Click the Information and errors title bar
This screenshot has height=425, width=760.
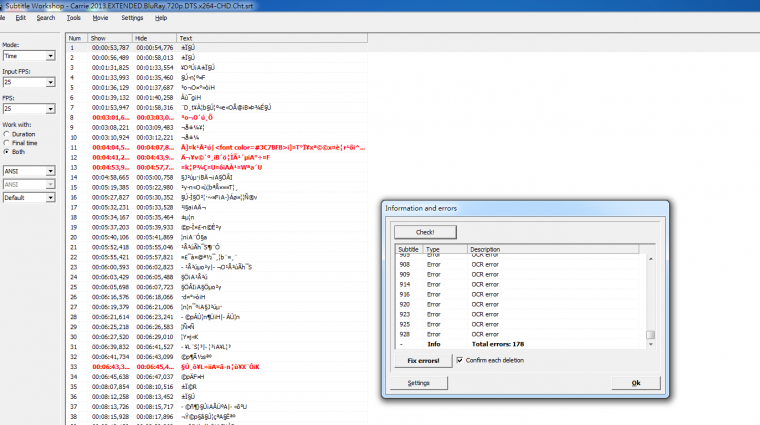point(525,208)
